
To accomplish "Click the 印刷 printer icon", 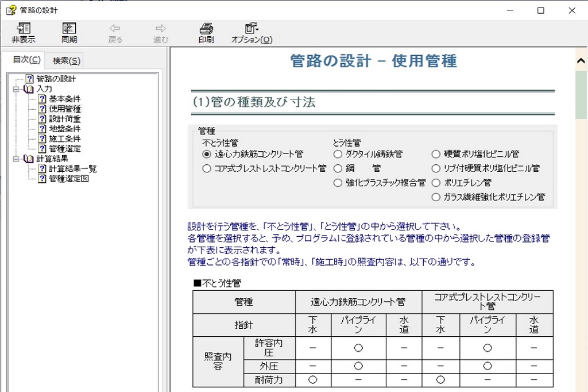I will [206, 29].
